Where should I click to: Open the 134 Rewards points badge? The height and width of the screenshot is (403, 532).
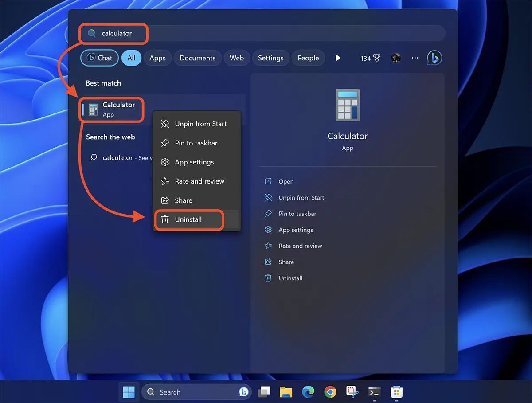[371, 58]
